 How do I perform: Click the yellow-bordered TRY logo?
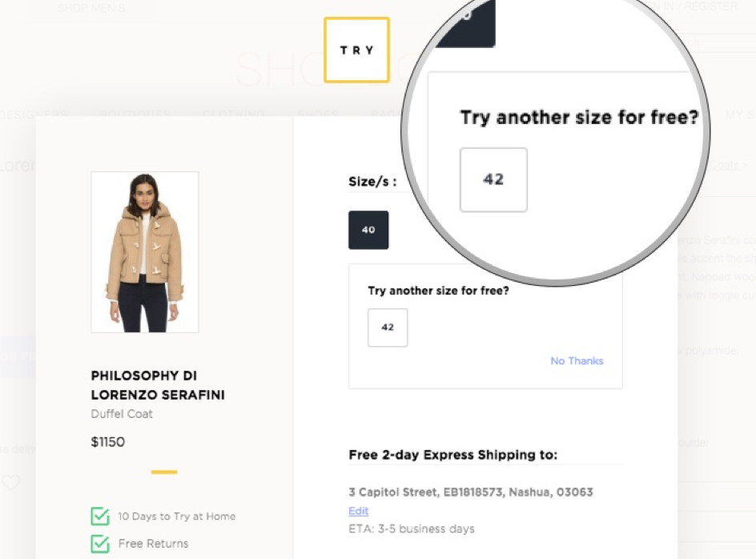click(356, 50)
